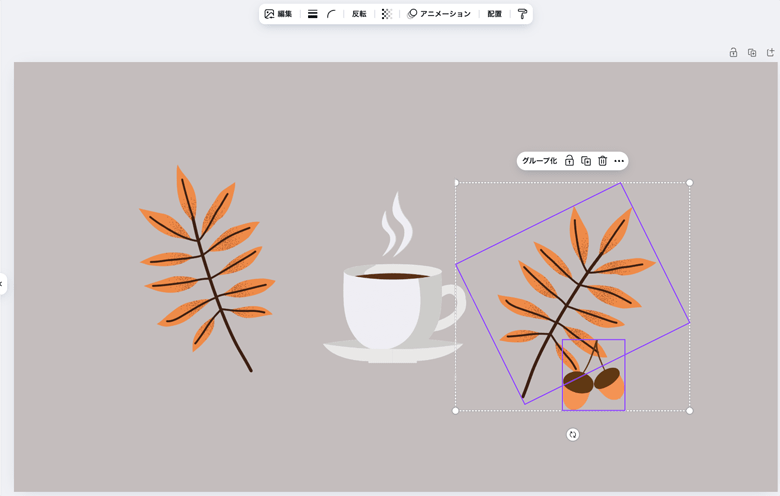Click the グループ化 group button
This screenshot has height=496, width=780.
[539, 161]
